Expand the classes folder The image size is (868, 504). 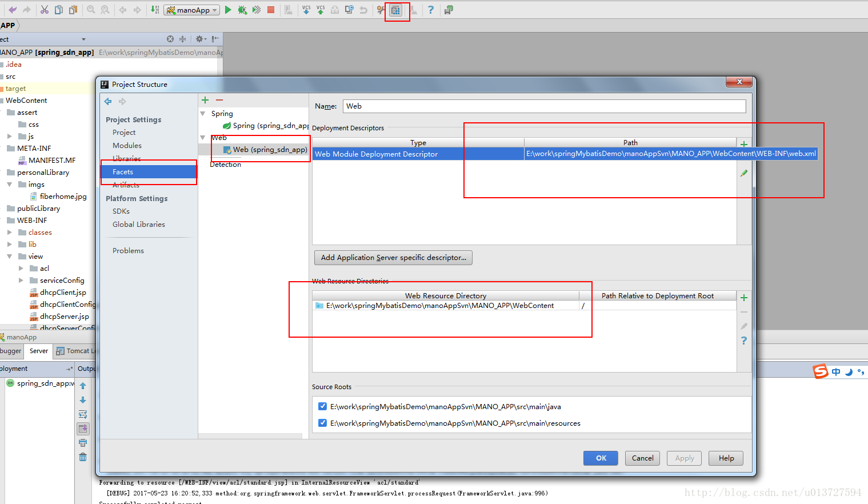click(10, 233)
